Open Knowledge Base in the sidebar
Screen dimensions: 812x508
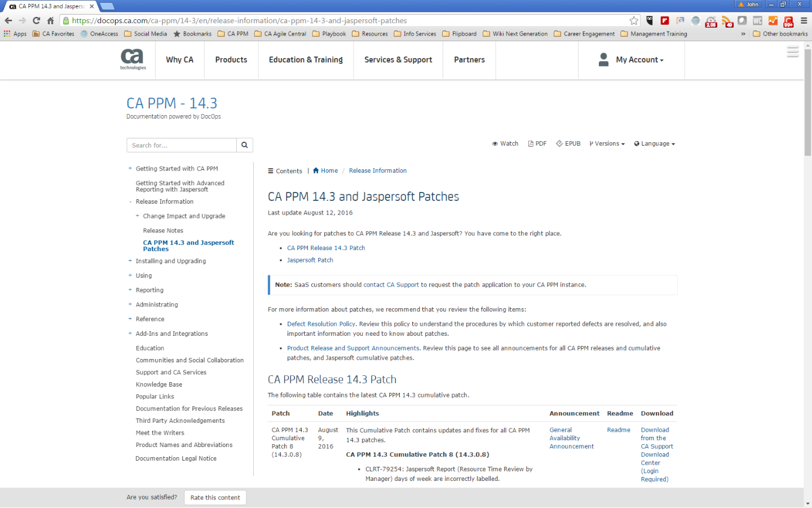[x=159, y=384]
